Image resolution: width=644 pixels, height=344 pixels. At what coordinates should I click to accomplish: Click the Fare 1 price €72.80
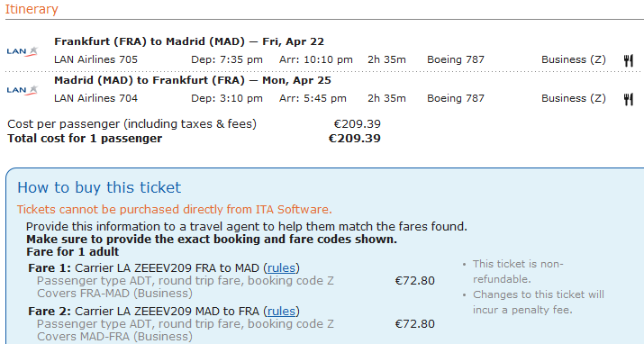(415, 281)
